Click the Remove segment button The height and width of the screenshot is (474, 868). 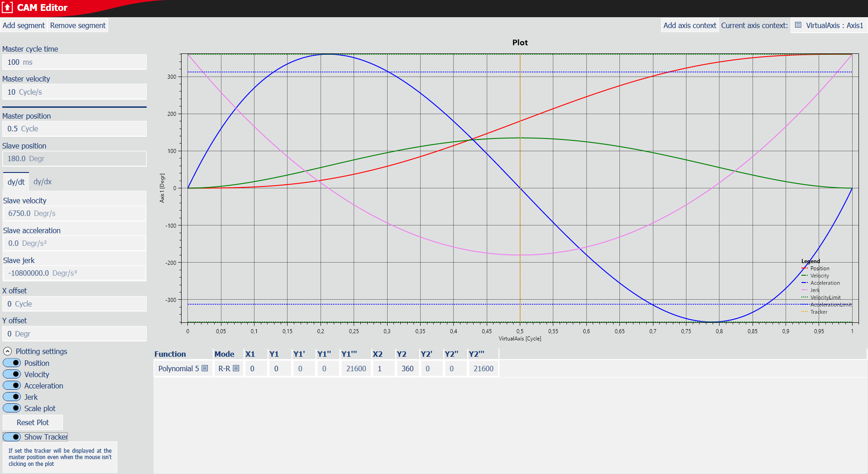(78, 25)
